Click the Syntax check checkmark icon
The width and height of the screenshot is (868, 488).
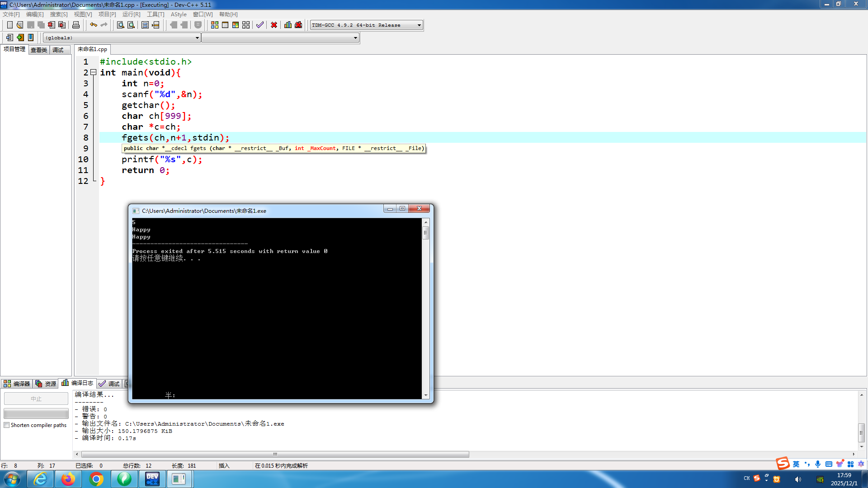(x=259, y=25)
